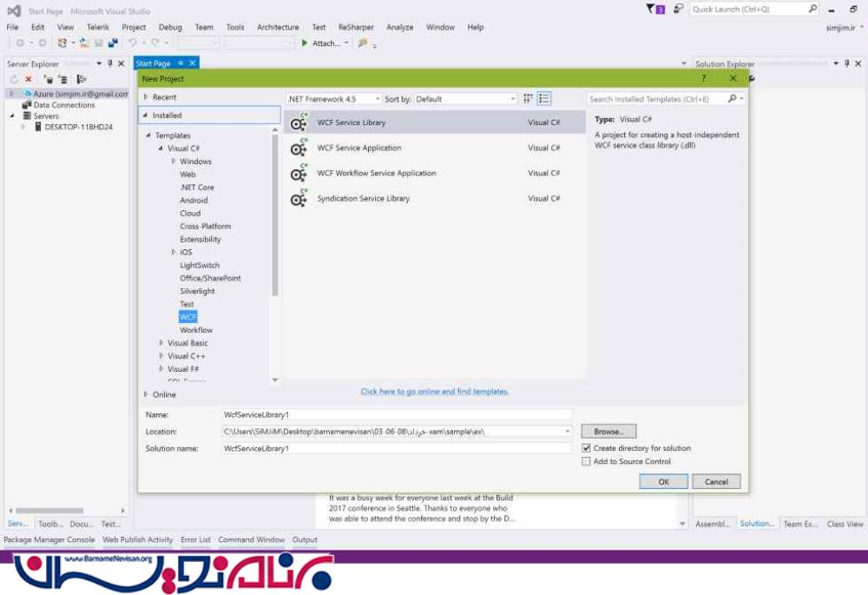Open the simjim.ir account menu

[845, 28]
